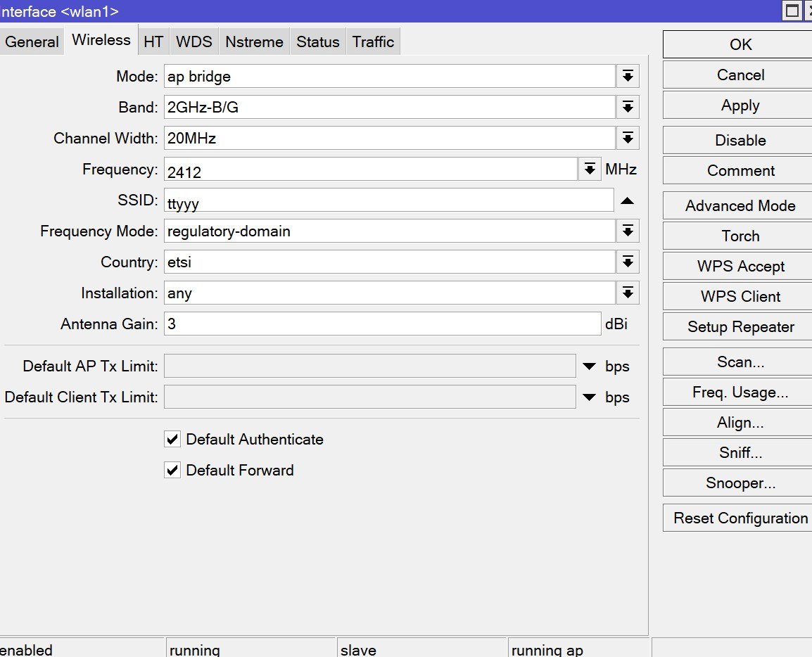Click the Disable button
812x657 pixels.
click(740, 140)
